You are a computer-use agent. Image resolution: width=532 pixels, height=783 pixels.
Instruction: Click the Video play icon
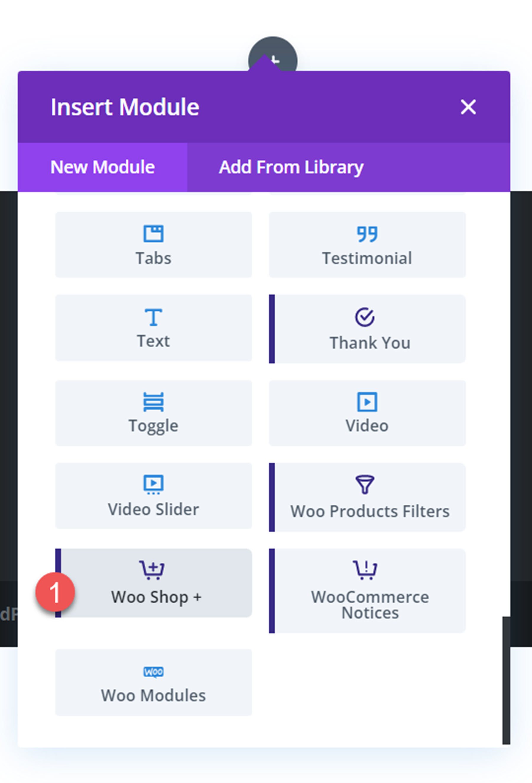pos(366,402)
